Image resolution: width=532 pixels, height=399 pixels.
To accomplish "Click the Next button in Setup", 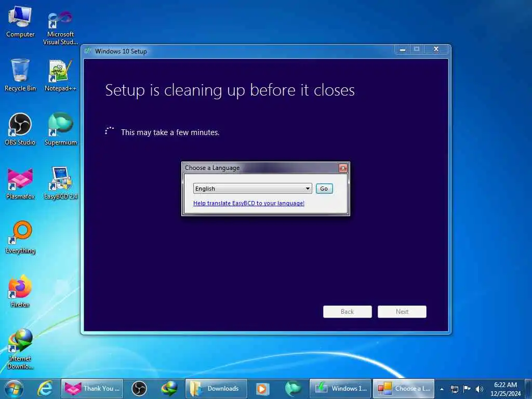I will [402, 312].
